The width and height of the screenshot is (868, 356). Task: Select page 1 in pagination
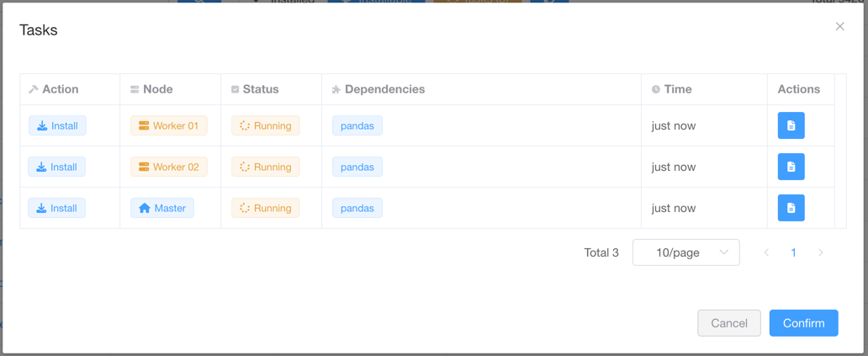pyautogui.click(x=793, y=252)
